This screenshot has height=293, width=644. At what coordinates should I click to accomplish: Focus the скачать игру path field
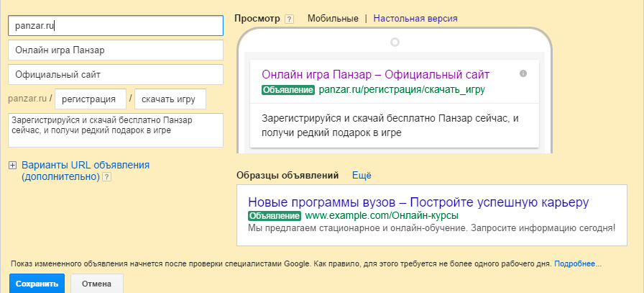click(170, 99)
